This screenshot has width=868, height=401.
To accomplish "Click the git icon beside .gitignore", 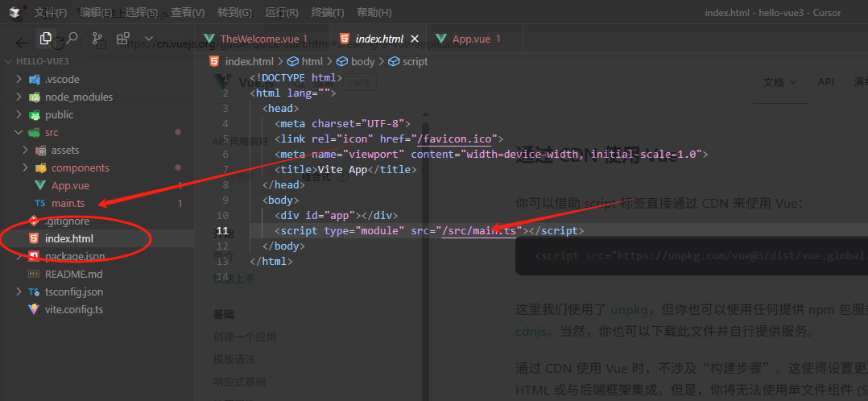I will pos(35,221).
